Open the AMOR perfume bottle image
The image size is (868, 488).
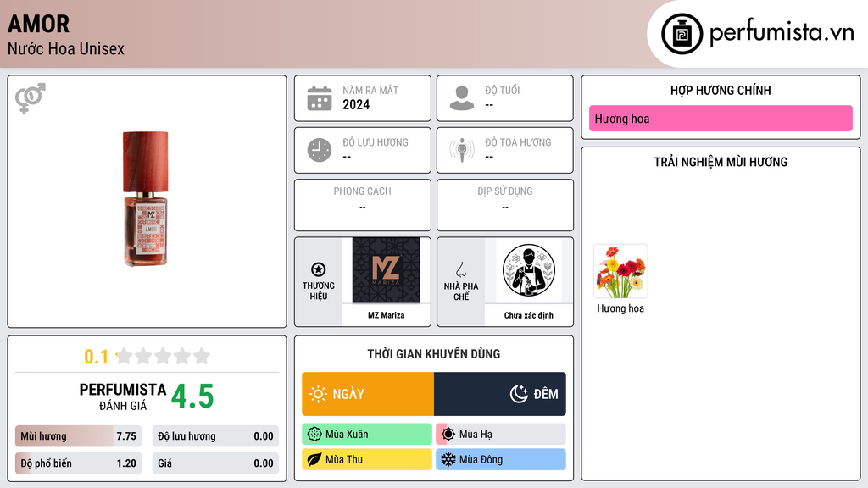point(145,199)
